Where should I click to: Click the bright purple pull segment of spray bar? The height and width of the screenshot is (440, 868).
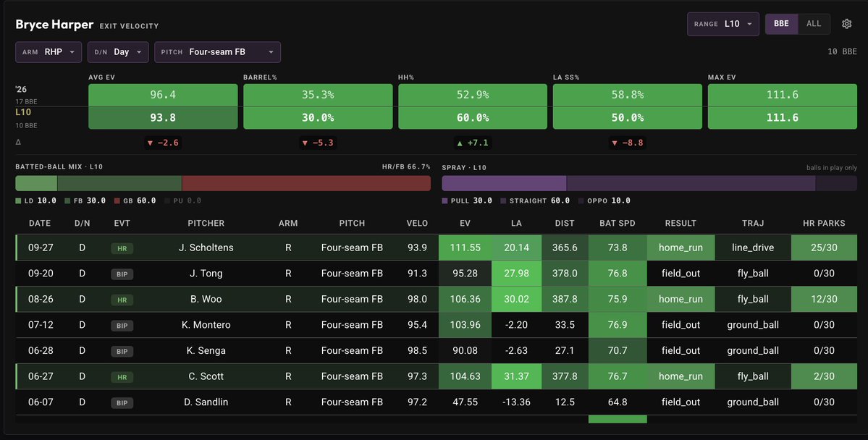tap(504, 183)
